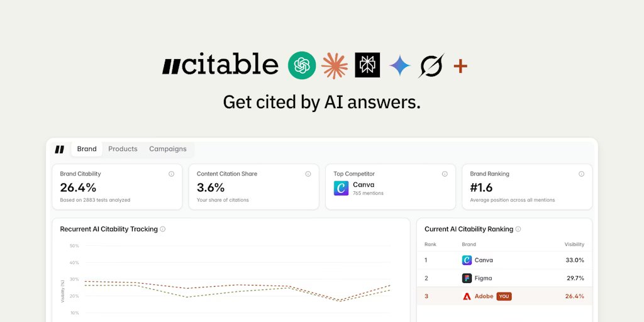644x322 pixels.
Task: Switch to the Brand tab
Action: pyautogui.click(x=87, y=149)
